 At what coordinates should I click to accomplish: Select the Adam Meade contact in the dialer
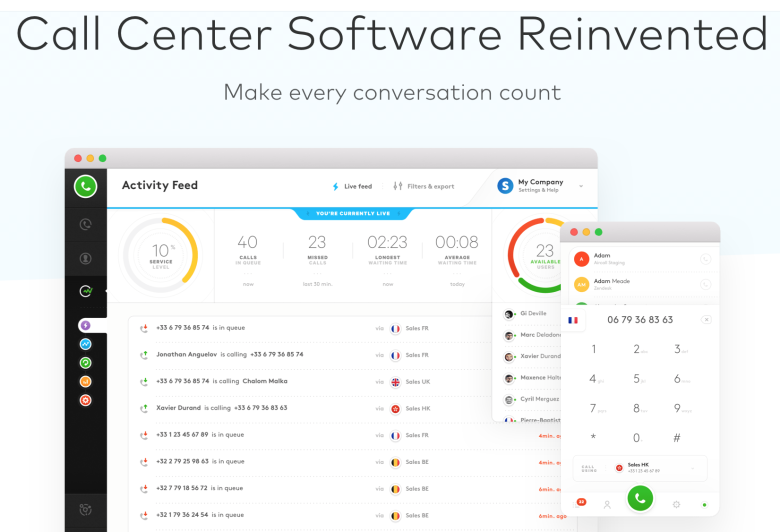pos(640,284)
